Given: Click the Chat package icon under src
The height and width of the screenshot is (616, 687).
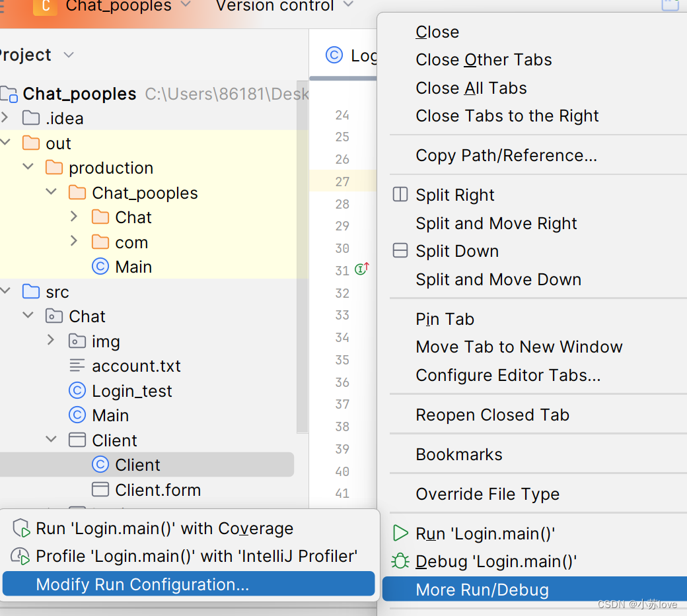Looking at the screenshot, I should (54, 316).
